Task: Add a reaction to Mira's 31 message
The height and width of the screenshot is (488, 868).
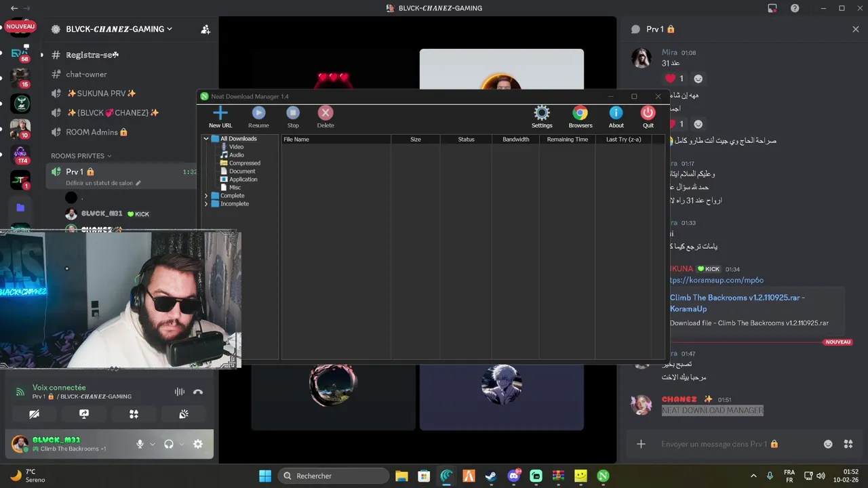Action: point(698,79)
